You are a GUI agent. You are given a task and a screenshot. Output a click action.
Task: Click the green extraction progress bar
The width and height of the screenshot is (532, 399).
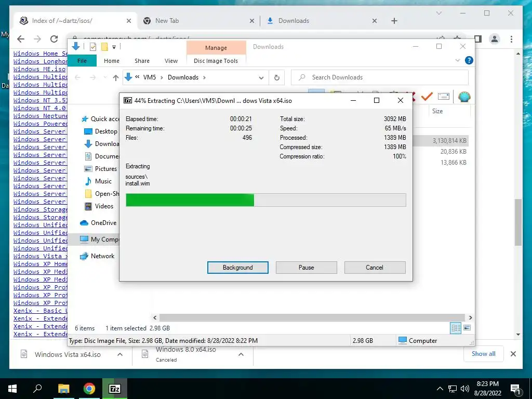265,200
